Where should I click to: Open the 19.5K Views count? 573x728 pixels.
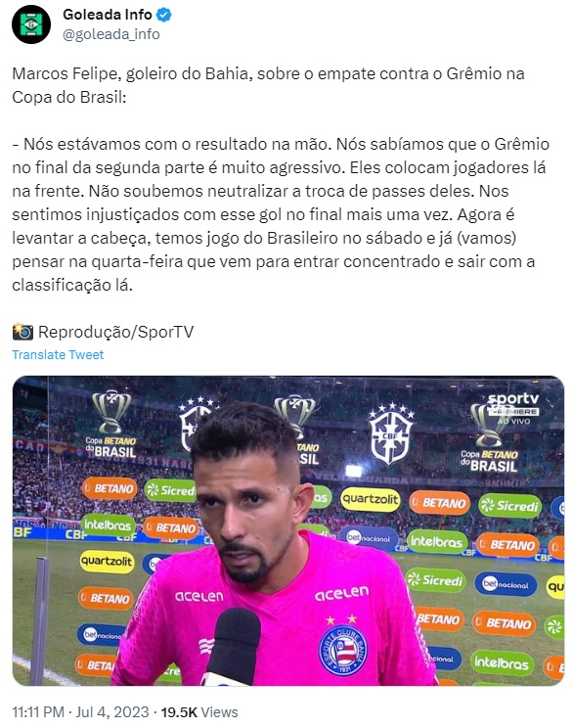[x=199, y=712]
